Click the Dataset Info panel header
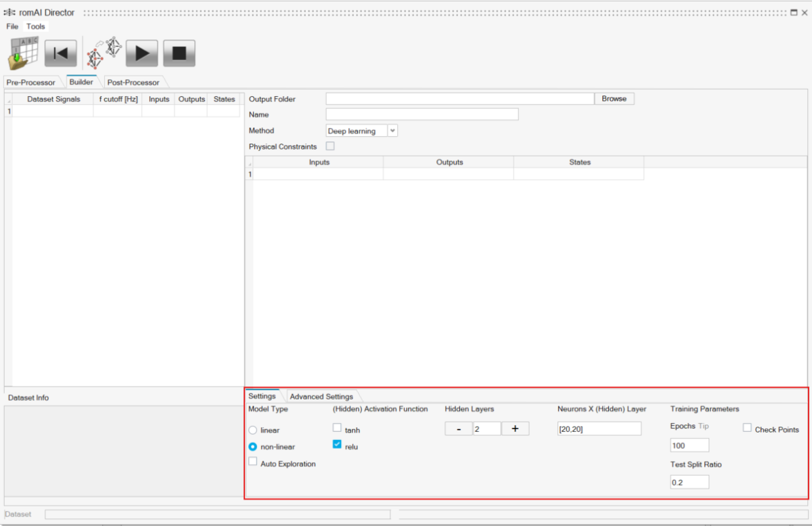The width and height of the screenshot is (812, 526). click(x=28, y=398)
